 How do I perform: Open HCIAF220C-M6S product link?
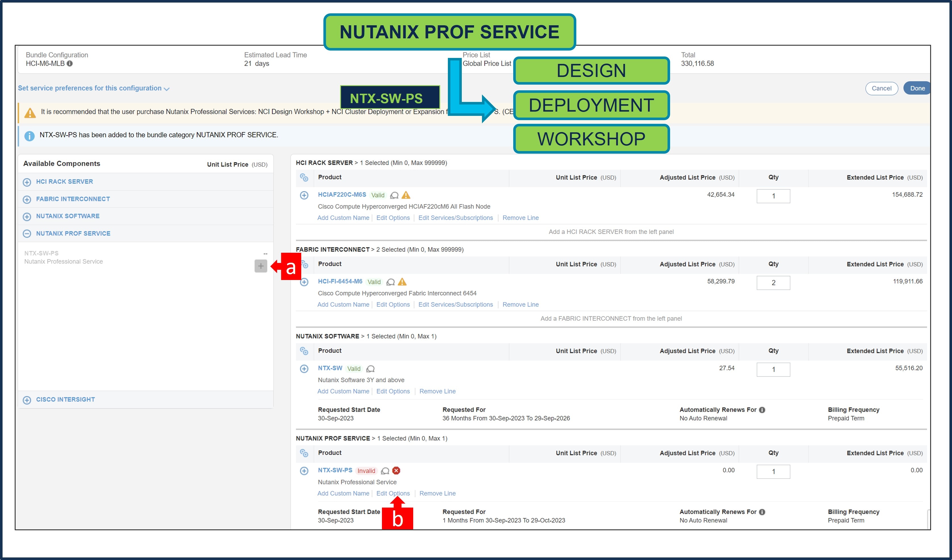tap(342, 195)
